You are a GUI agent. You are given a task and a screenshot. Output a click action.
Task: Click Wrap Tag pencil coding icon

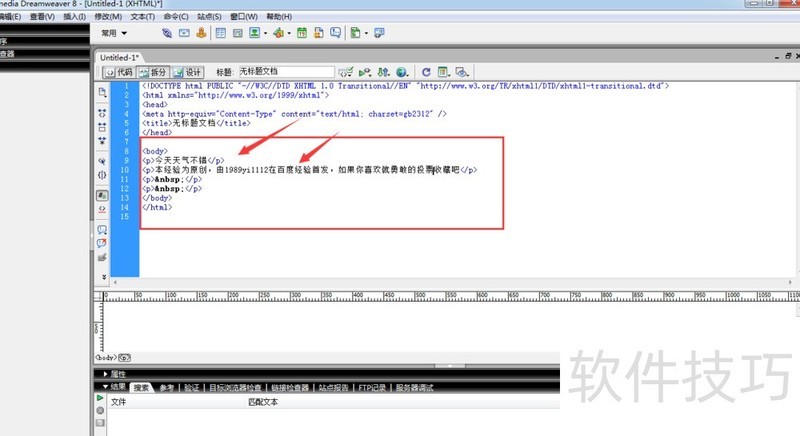point(102,258)
